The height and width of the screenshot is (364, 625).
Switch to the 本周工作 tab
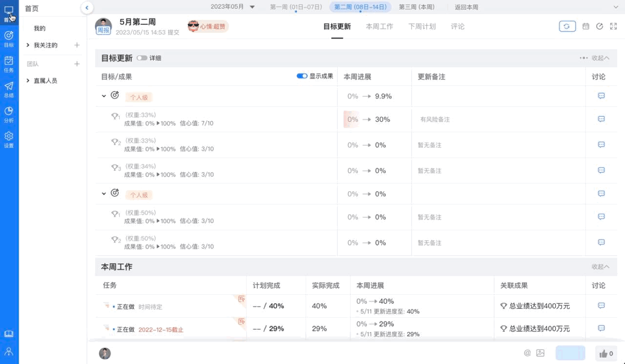click(379, 26)
